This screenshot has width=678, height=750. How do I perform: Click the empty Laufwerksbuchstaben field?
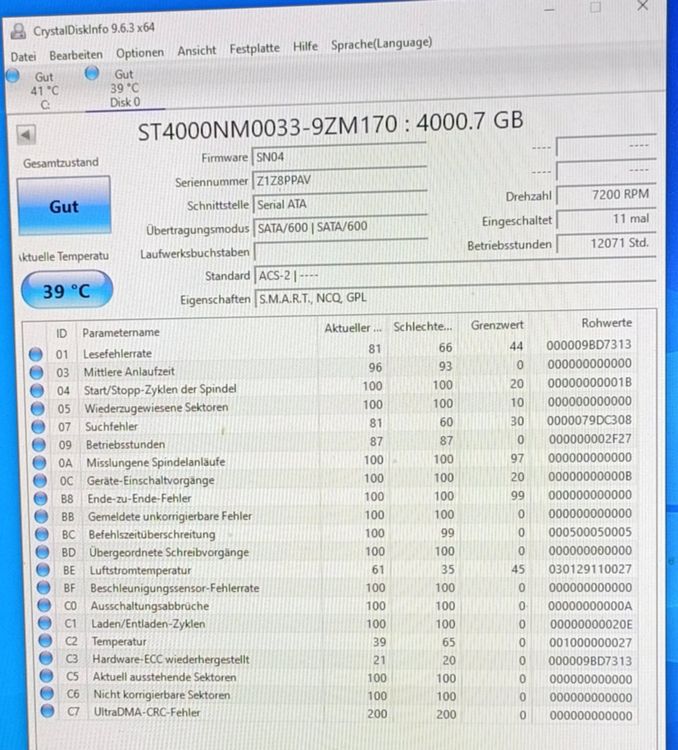[341, 251]
